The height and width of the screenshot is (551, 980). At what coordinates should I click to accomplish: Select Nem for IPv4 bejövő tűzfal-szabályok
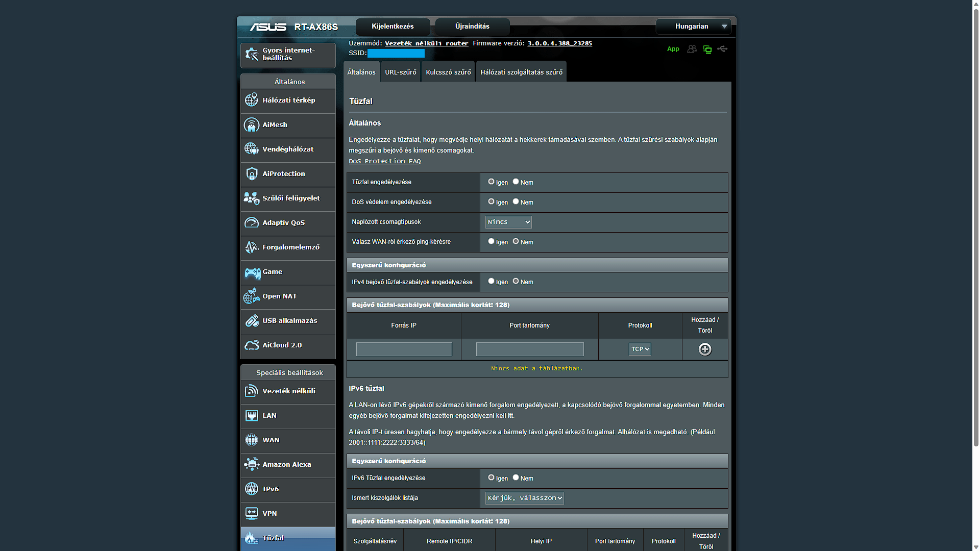516,281
